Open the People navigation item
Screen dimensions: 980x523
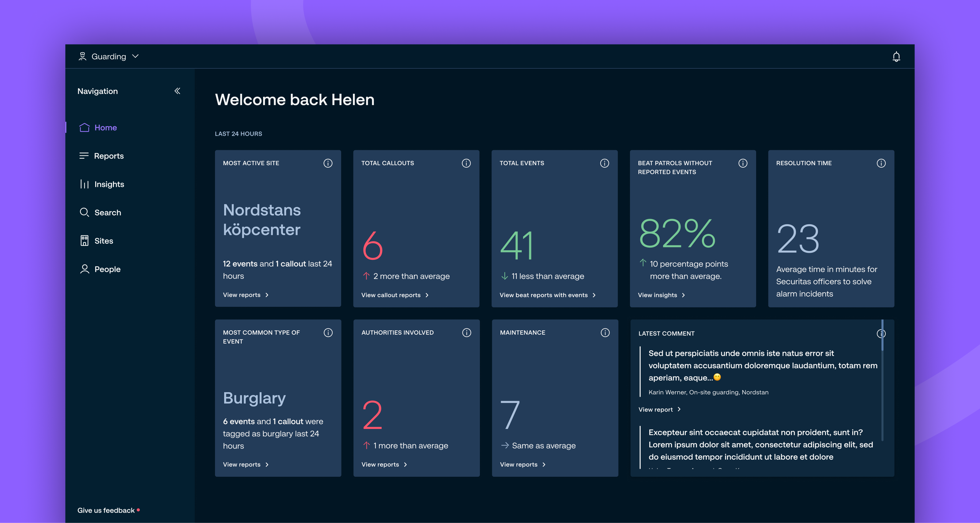pyautogui.click(x=107, y=269)
